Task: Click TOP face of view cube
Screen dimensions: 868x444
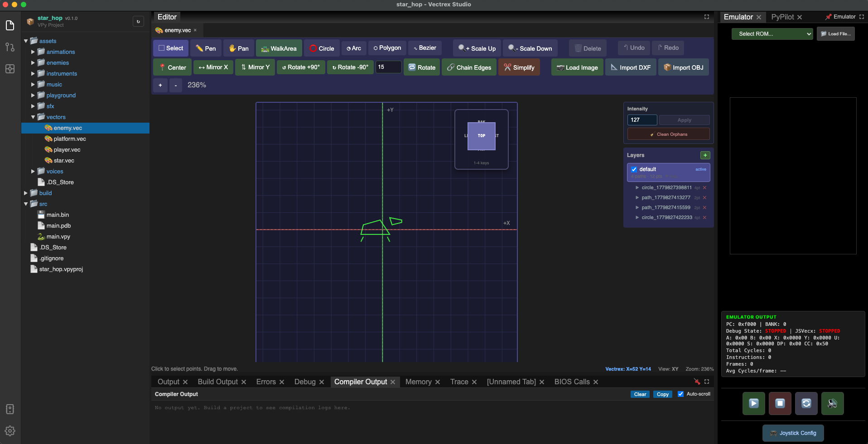Action: click(x=482, y=136)
